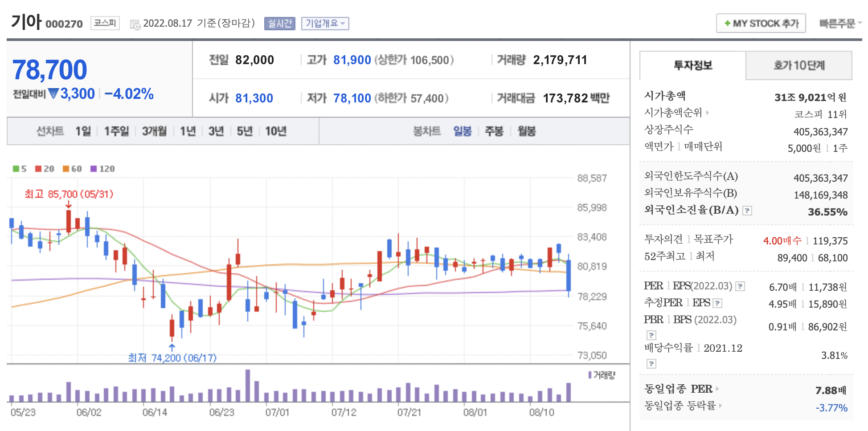Click help icon beside PER EPS(2022.03)
Image resolution: width=868 pixels, height=431 pixels.
tap(740, 286)
